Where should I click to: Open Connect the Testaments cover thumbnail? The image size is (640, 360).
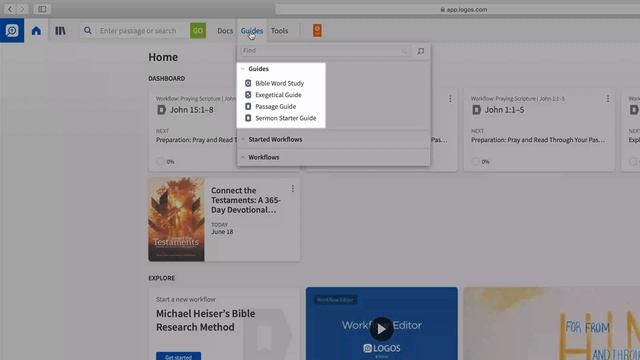coord(176,219)
